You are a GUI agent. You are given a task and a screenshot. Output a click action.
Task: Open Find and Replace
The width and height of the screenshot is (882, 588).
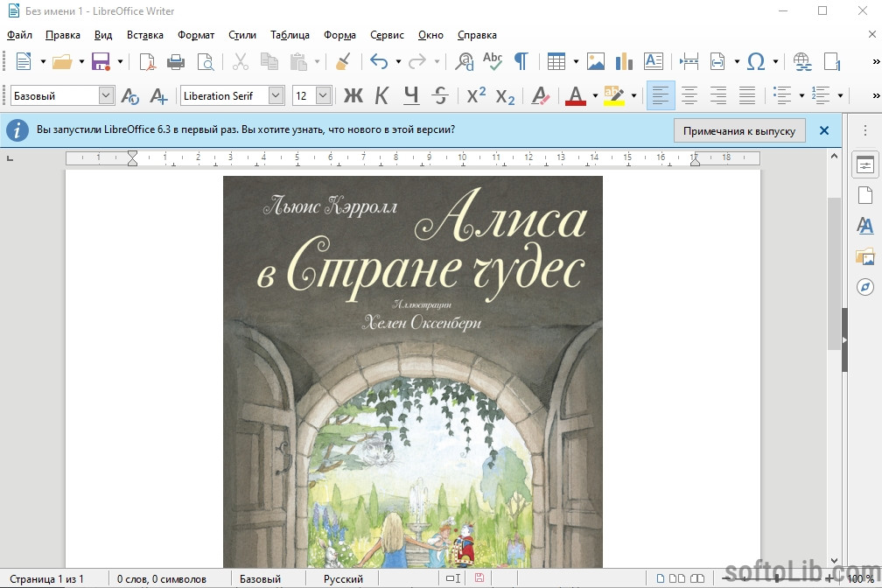click(465, 61)
